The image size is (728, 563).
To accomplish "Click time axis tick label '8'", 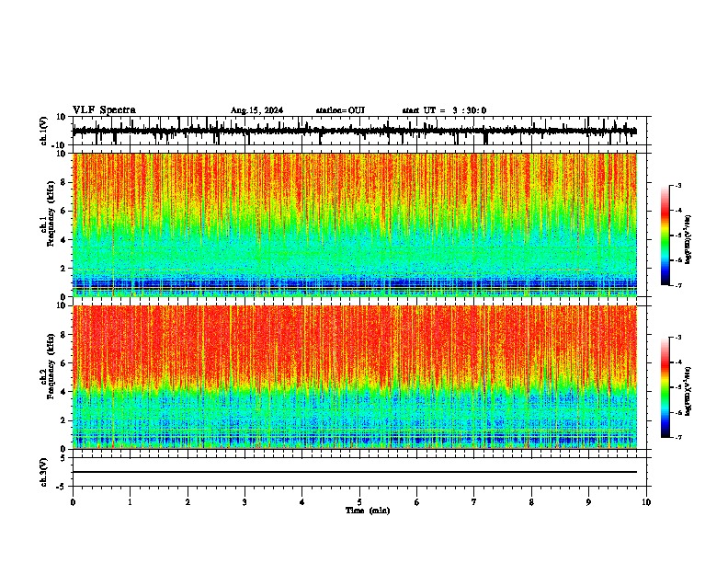I will pyautogui.click(x=531, y=502).
